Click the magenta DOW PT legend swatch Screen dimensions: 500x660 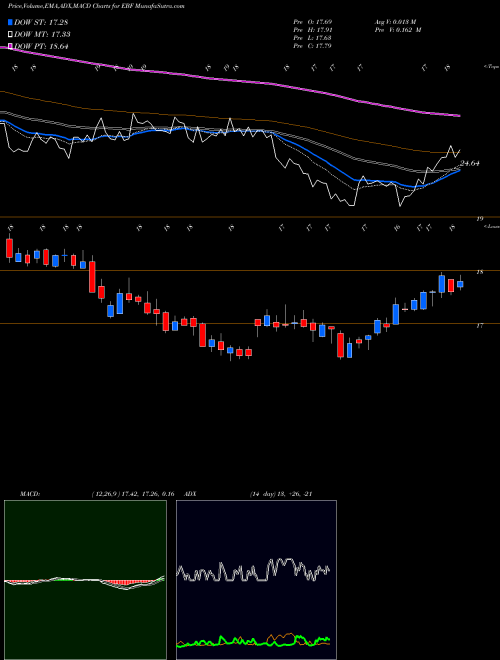10,46
